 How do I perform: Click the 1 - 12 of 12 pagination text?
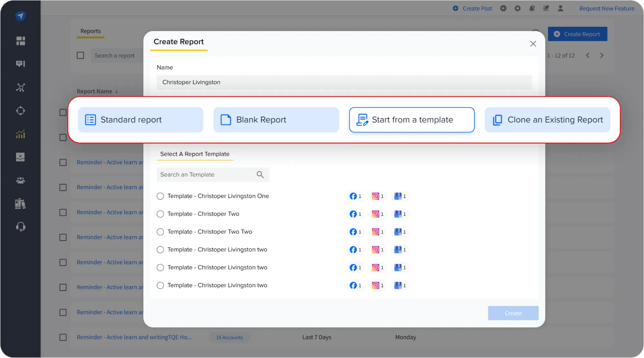[561, 56]
